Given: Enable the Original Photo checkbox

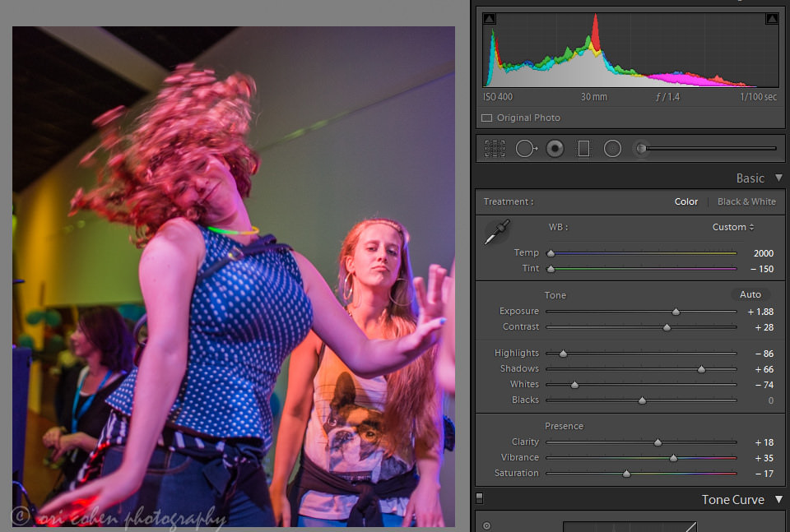Looking at the screenshot, I should tap(486, 118).
